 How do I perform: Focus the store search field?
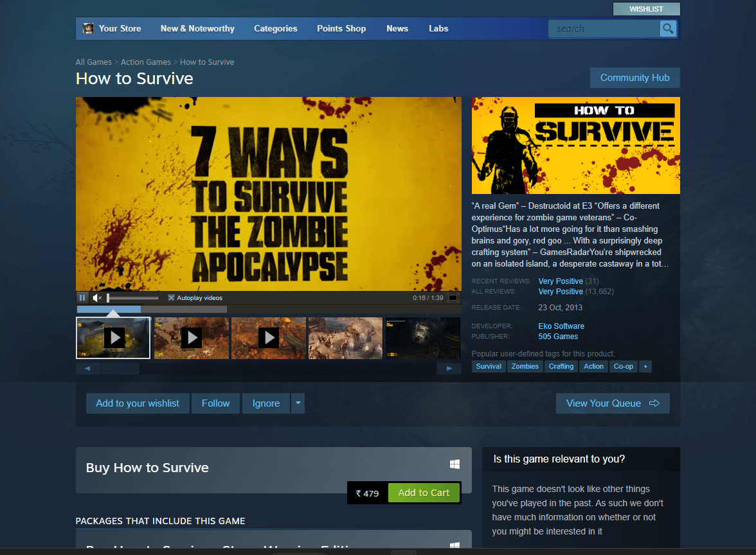click(x=604, y=29)
